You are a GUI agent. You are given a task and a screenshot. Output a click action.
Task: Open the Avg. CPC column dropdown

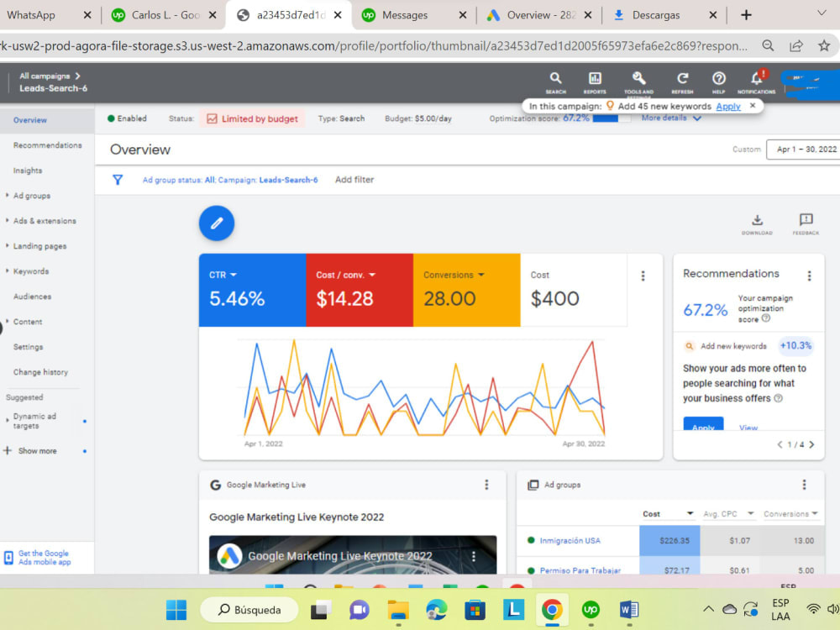pyautogui.click(x=750, y=514)
